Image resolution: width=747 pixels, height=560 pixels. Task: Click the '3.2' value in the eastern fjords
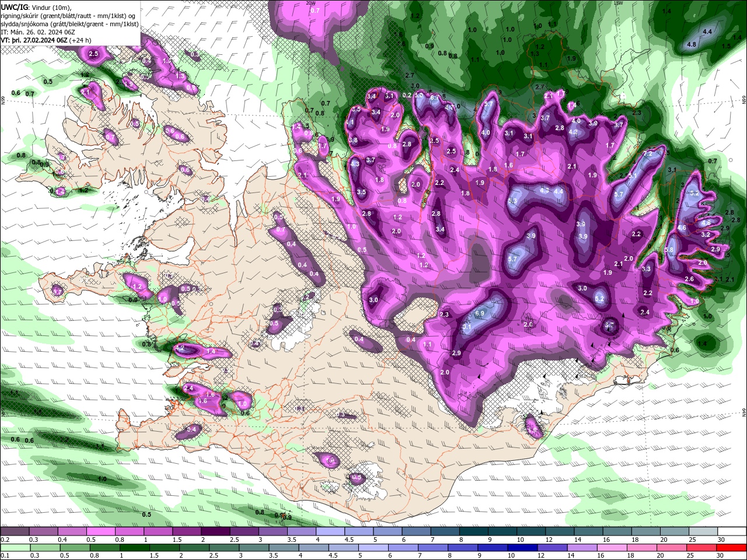pos(705,235)
